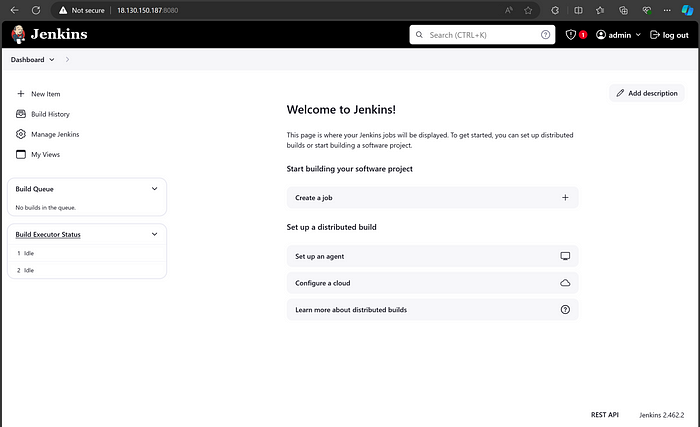Image resolution: width=700 pixels, height=427 pixels.
Task: Open browser essentials heart icon
Action: pos(646,10)
